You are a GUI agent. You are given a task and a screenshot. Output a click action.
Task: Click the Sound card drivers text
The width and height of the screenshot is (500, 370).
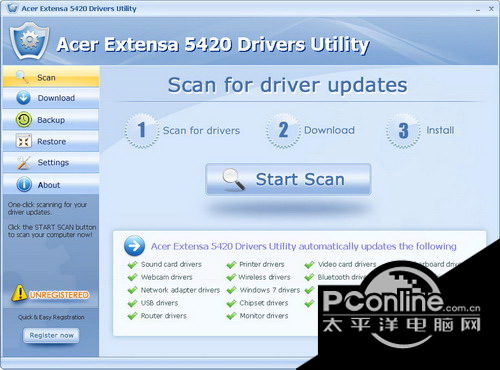click(x=171, y=264)
